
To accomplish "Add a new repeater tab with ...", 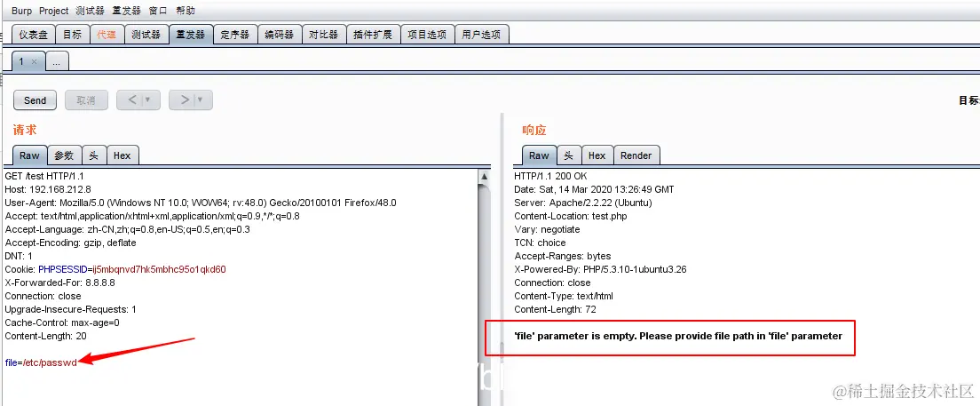I will (57, 61).
